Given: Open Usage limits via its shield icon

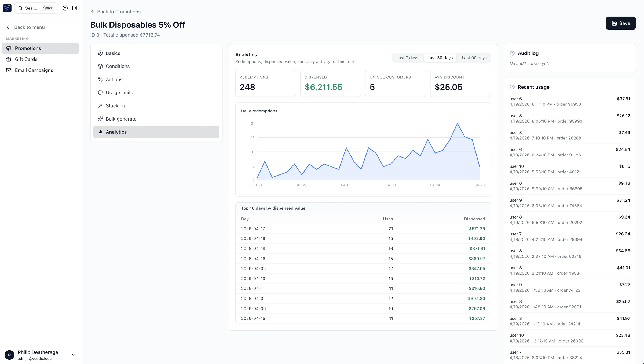Looking at the screenshot, I should coord(100,93).
